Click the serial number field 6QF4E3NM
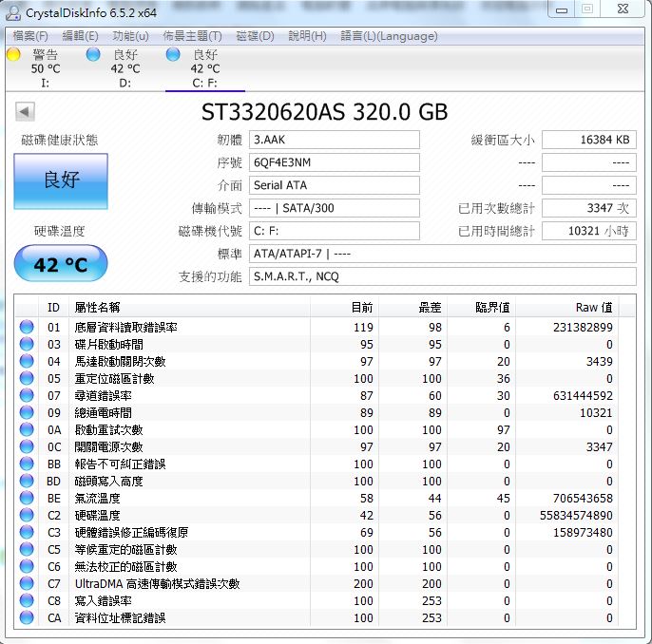Screen dimensions: 652x644 (335, 162)
